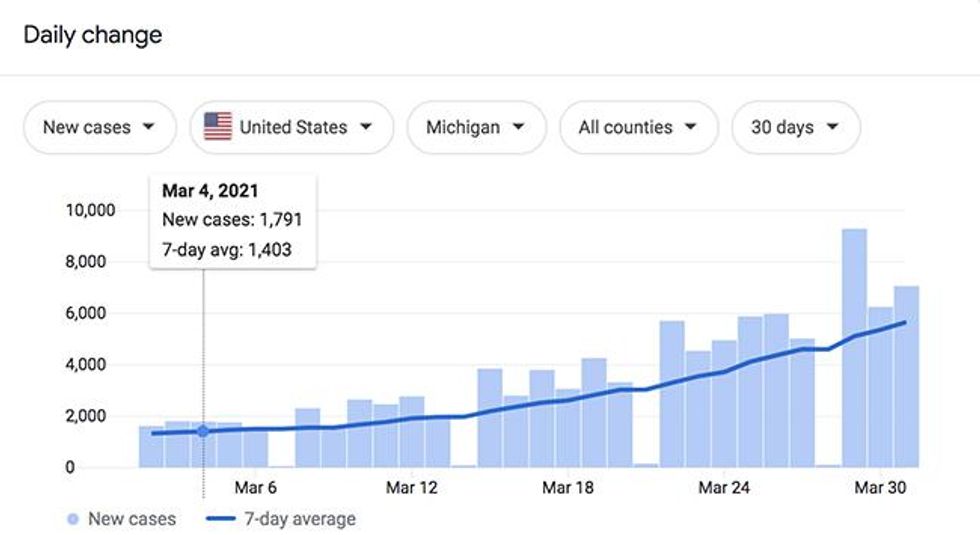Viewport: 980px width, 535px height.
Task: Click the arrow icon on New cases filter
Action: click(x=149, y=128)
